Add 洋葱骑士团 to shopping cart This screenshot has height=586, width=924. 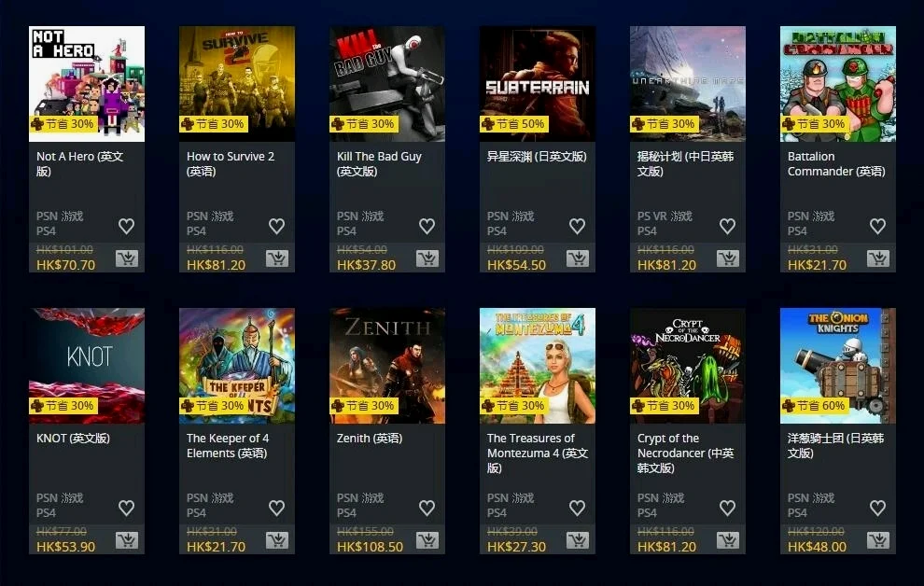tap(878, 539)
